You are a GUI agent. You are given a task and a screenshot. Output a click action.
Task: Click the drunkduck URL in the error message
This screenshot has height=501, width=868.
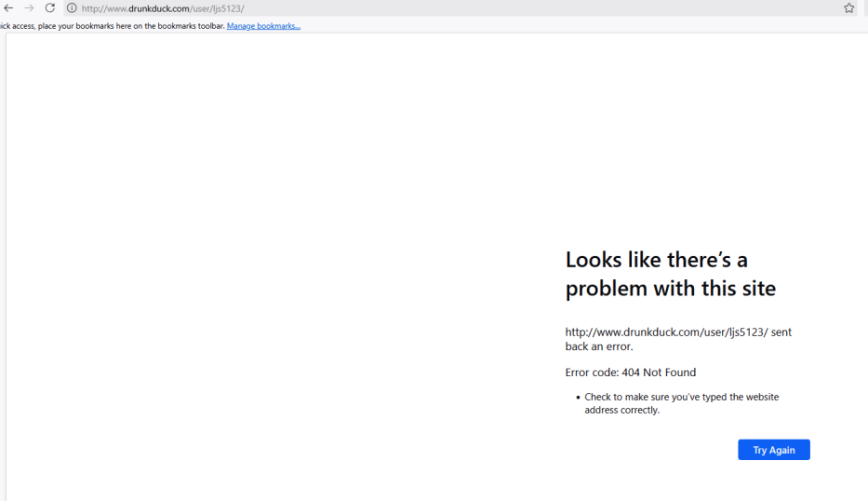[x=666, y=332]
